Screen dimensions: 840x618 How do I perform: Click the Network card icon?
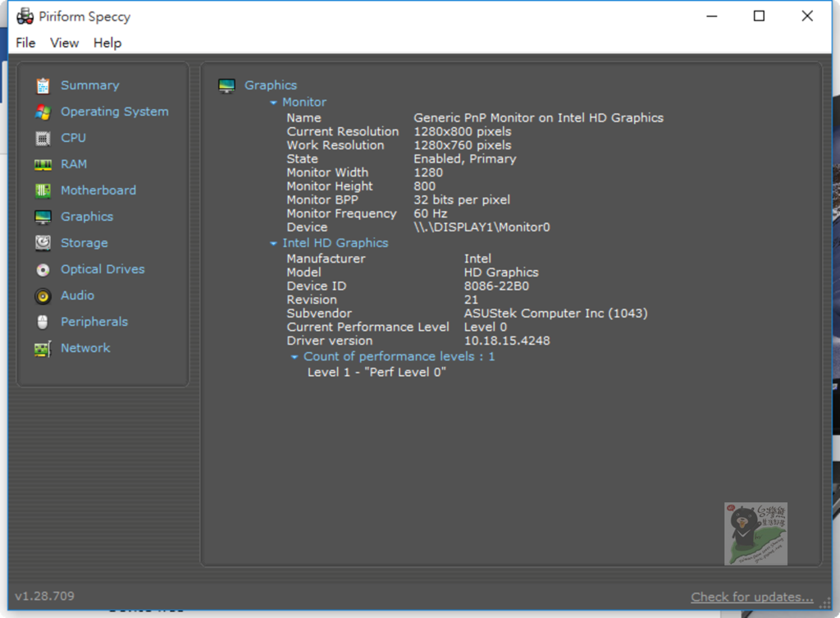coord(43,349)
